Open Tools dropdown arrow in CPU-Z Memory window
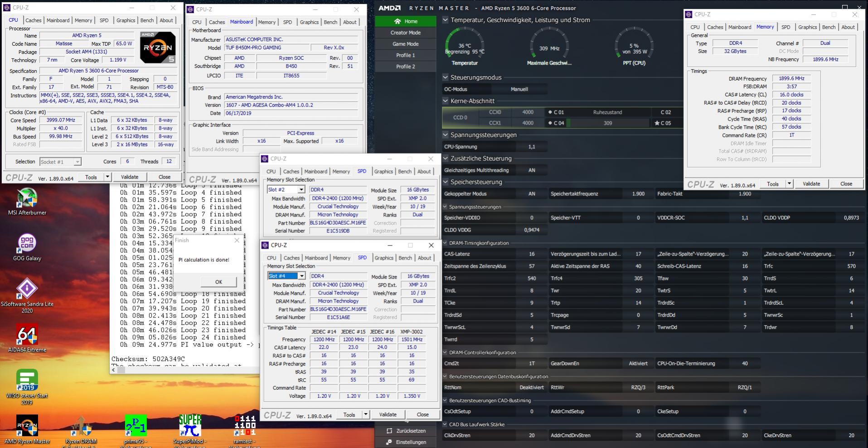Image resolution: width=868 pixels, height=448 pixels. coord(789,184)
